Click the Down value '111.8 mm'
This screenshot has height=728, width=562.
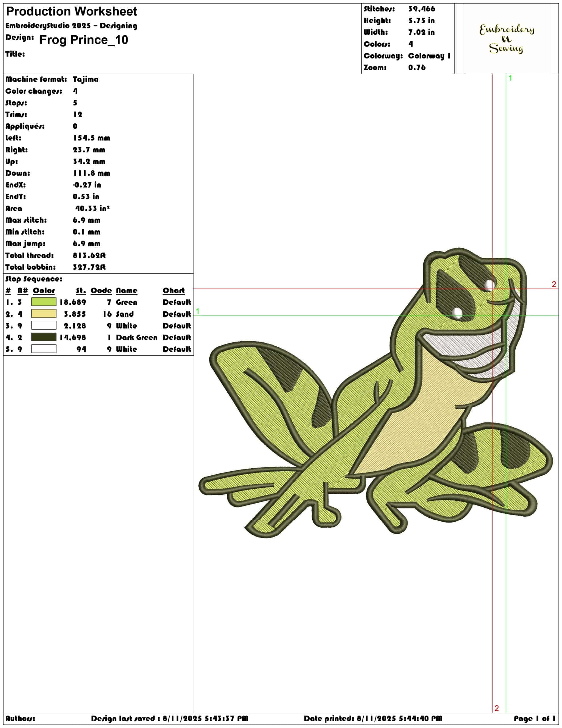(91, 173)
